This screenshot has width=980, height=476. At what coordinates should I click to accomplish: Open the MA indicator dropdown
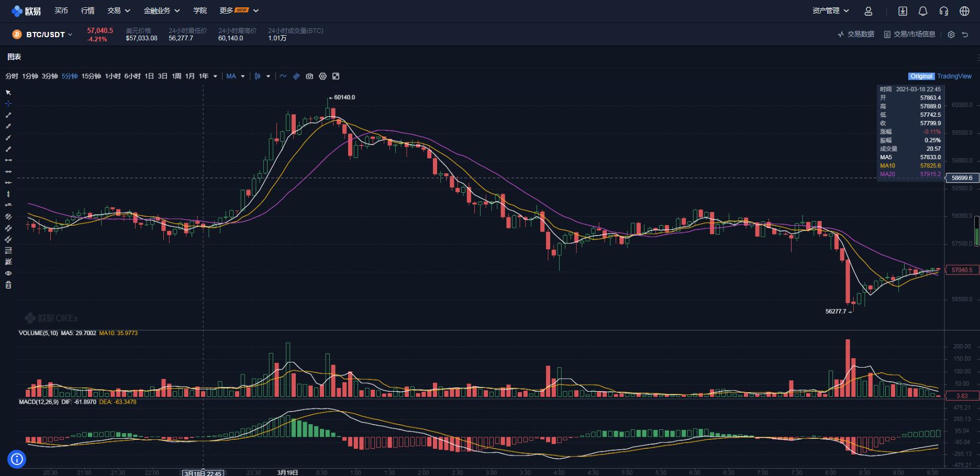[236, 76]
